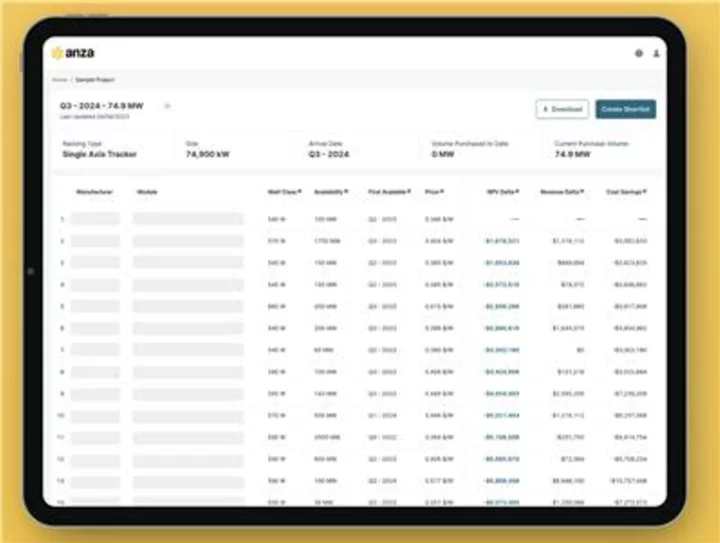Click the Manufacturer column header
This screenshot has width=720, height=543.
coord(94,192)
